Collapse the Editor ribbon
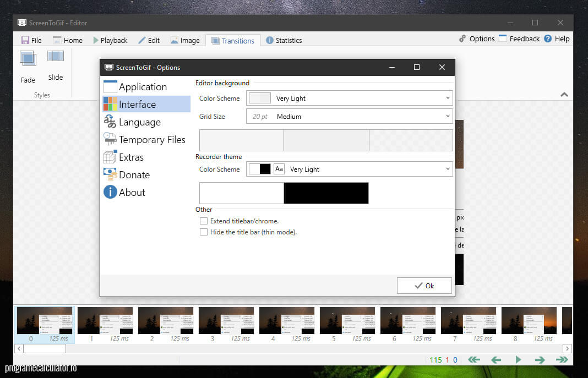 (x=564, y=95)
